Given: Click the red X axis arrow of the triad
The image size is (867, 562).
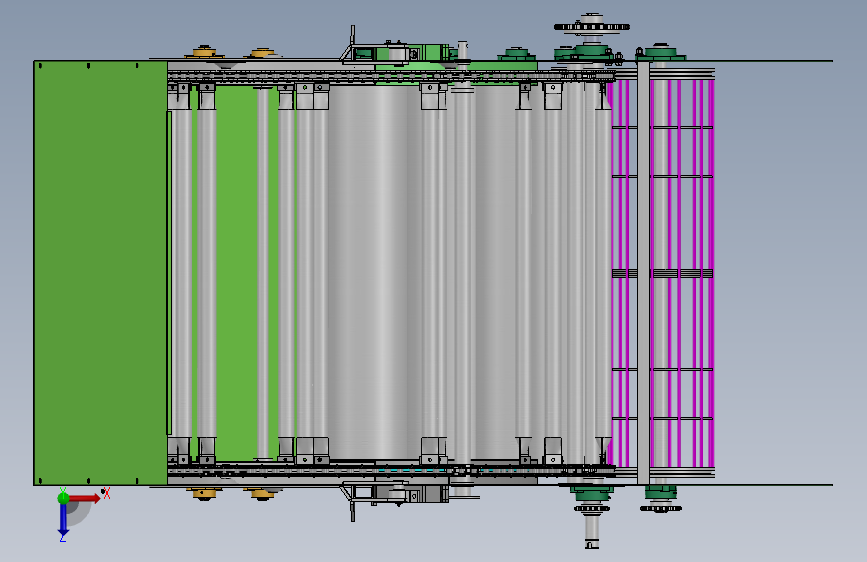Looking at the screenshot, I should [x=85, y=498].
